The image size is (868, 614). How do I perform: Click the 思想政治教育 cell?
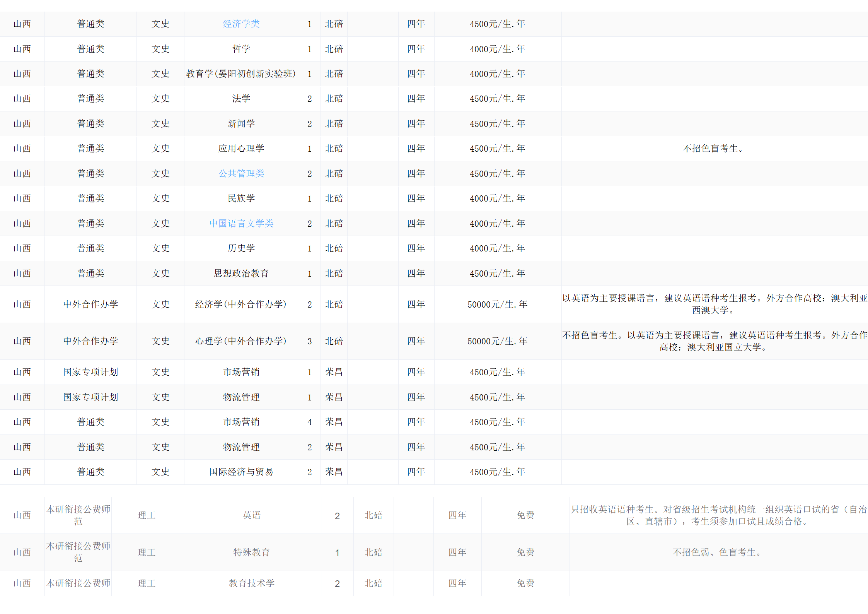point(241,274)
